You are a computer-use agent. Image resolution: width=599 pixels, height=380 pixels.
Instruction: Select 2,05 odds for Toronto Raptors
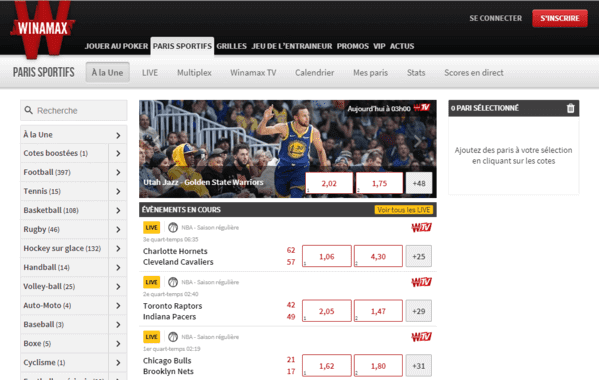(x=327, y=311)
